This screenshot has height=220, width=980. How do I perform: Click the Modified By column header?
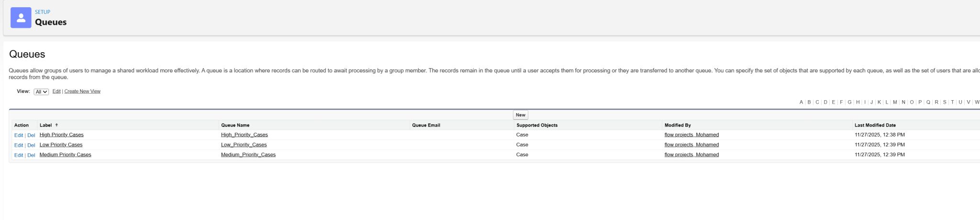coord(678,125)
